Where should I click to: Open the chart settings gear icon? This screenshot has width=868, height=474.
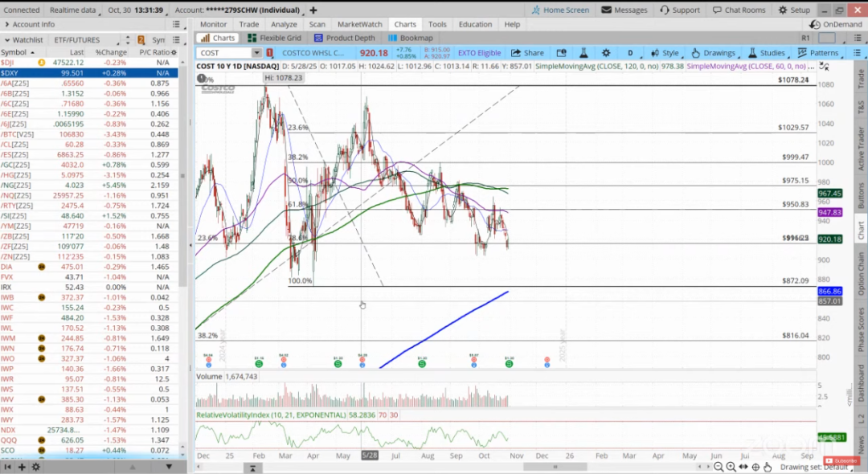pyautogui.click(x=606, y=52)
